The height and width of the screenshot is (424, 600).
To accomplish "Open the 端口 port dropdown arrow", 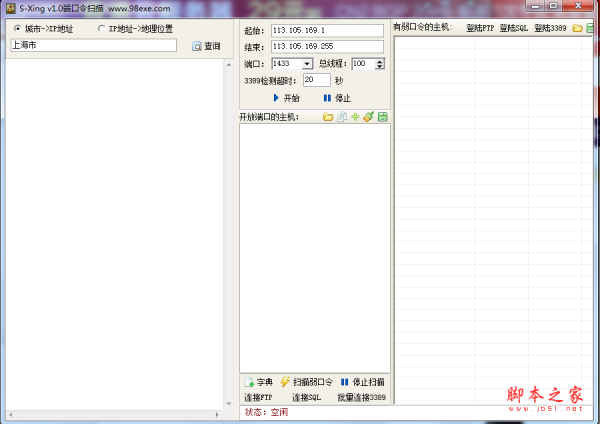I will 307,64.
